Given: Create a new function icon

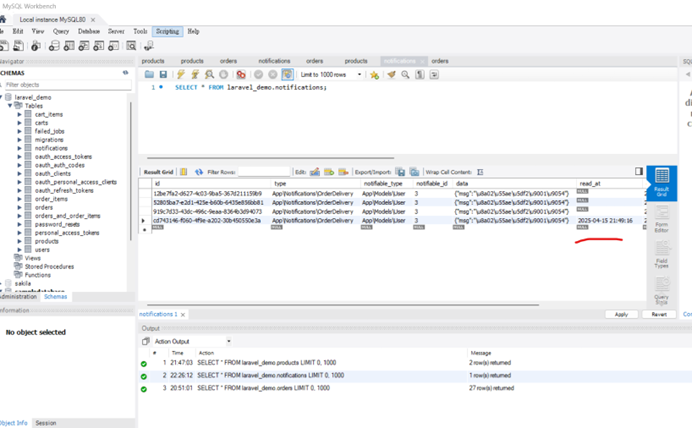Looking at the screenshot, I should coord(114,45).
